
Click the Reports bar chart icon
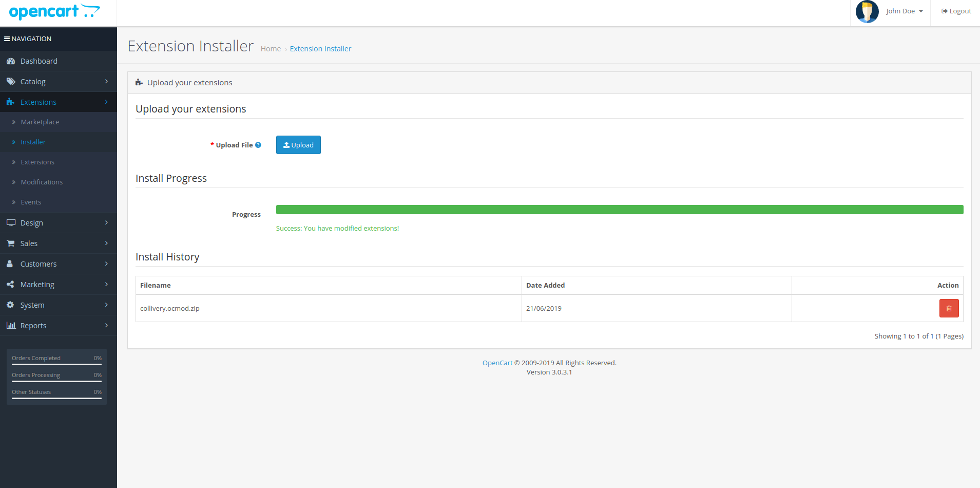click(x=10, y=326)
